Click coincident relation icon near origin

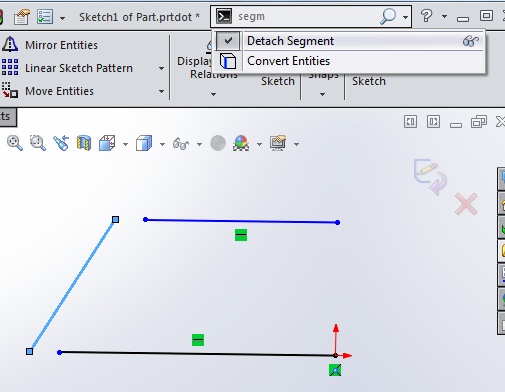(x=335, y=370)
